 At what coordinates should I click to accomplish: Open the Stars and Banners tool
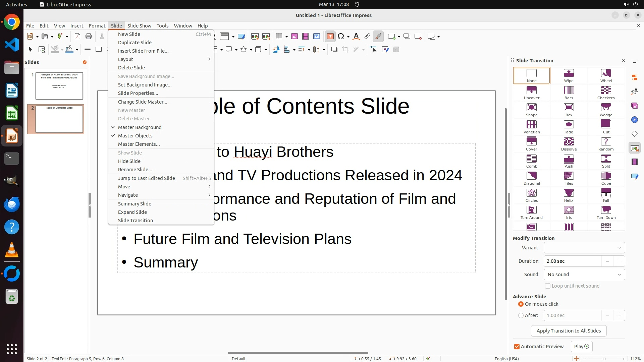coord(244,50)
